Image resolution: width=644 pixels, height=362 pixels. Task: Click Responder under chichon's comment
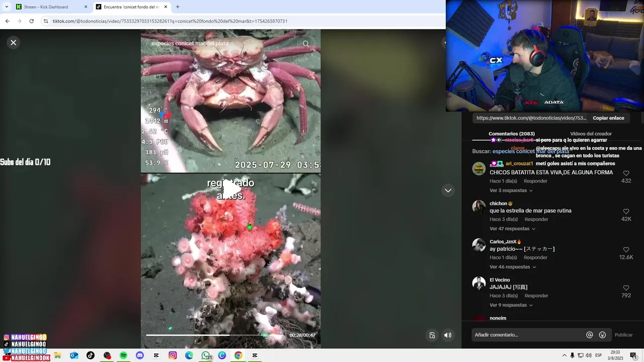pos(536,219)
